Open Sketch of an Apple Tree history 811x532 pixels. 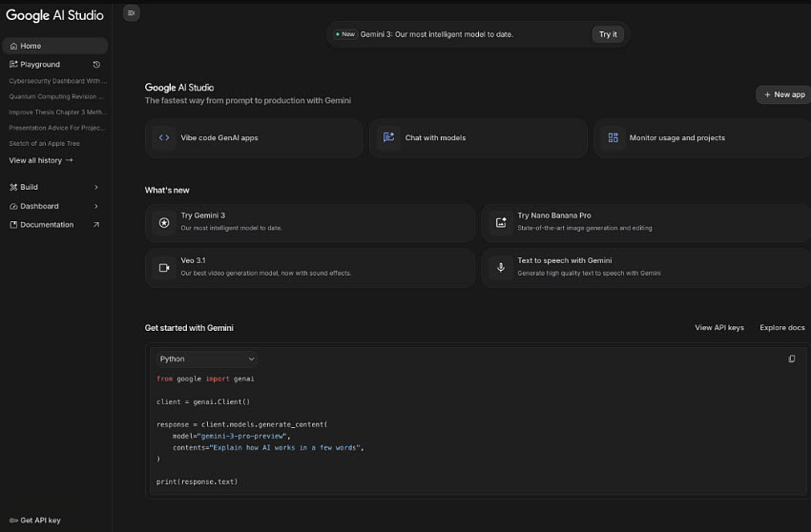(x=45, y=143)
